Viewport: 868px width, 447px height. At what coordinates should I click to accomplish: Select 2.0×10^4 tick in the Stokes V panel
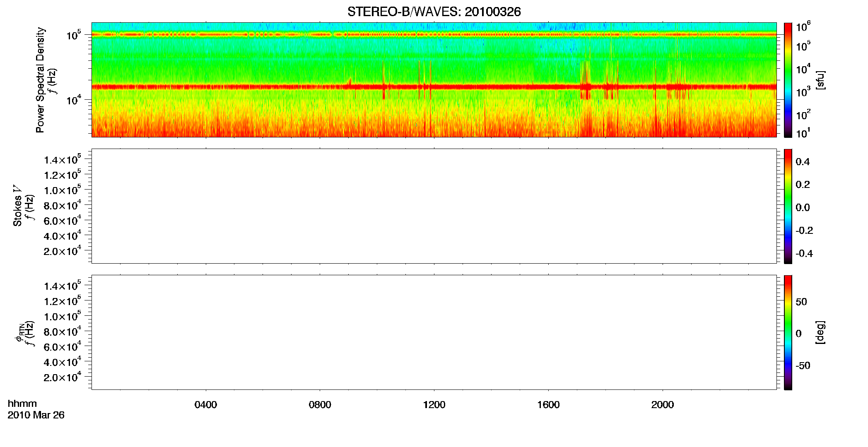point(63,251)
